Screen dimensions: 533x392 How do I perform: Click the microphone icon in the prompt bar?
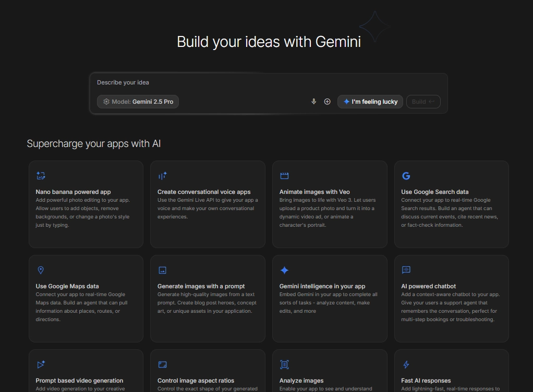pos(313,101)
